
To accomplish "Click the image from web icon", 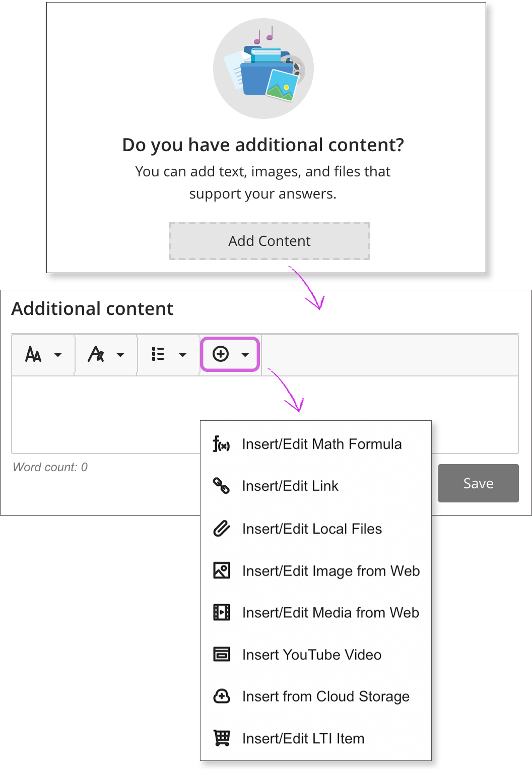I will 222,570.
